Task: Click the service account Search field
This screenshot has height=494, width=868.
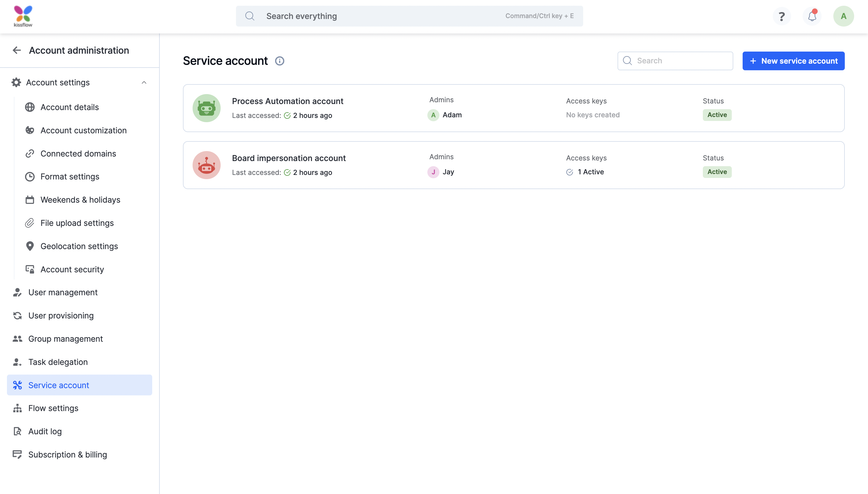Action: click(x=675, y=61)
